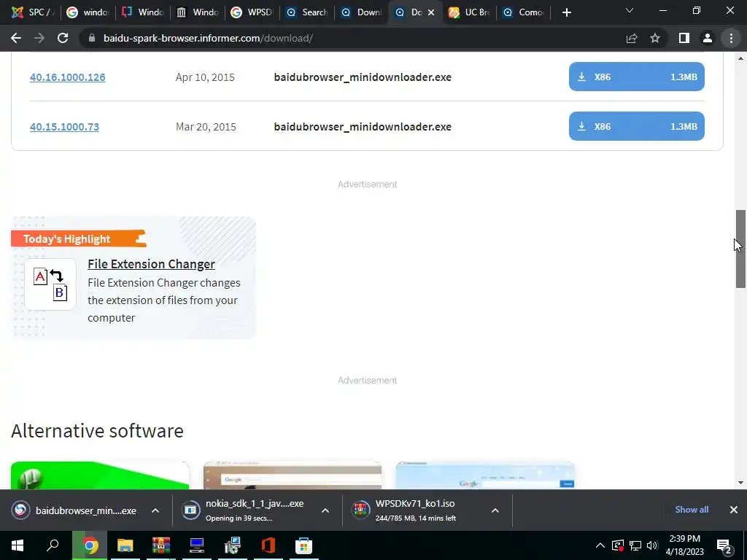Screen dimensions: 747x560
Task: Open the browser side panel
Action: click(684, 38)
